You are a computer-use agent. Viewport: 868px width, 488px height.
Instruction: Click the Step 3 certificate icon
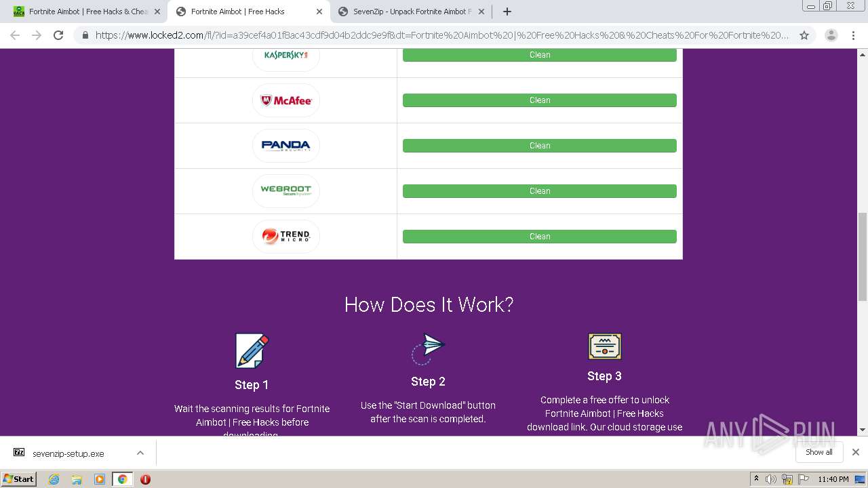pos(604,346)
